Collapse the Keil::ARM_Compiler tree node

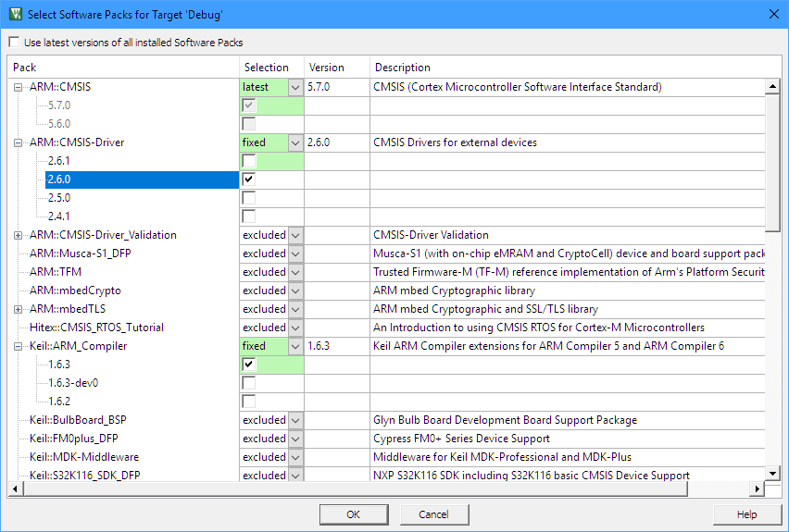coord(19,346)
